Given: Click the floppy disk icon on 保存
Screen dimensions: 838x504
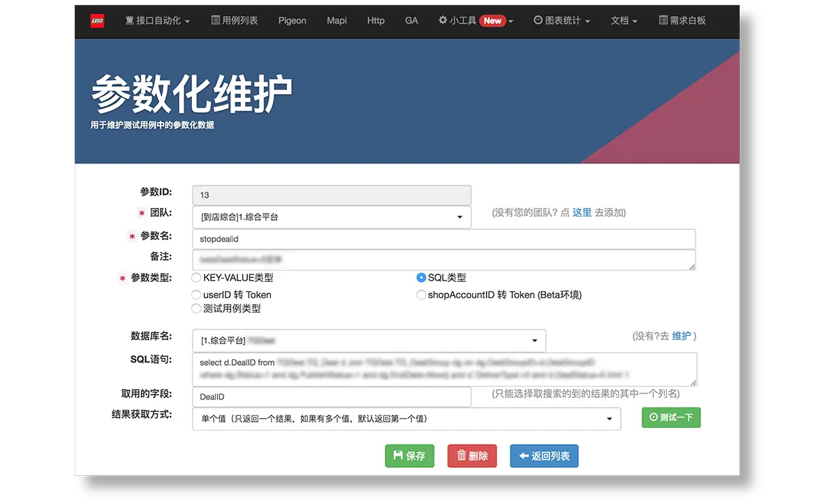Looking at the screenshot, I should (x=398, y=456).
